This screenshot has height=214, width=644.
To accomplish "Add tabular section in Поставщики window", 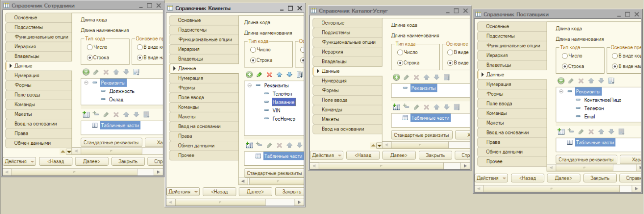I will pos(561,131).
